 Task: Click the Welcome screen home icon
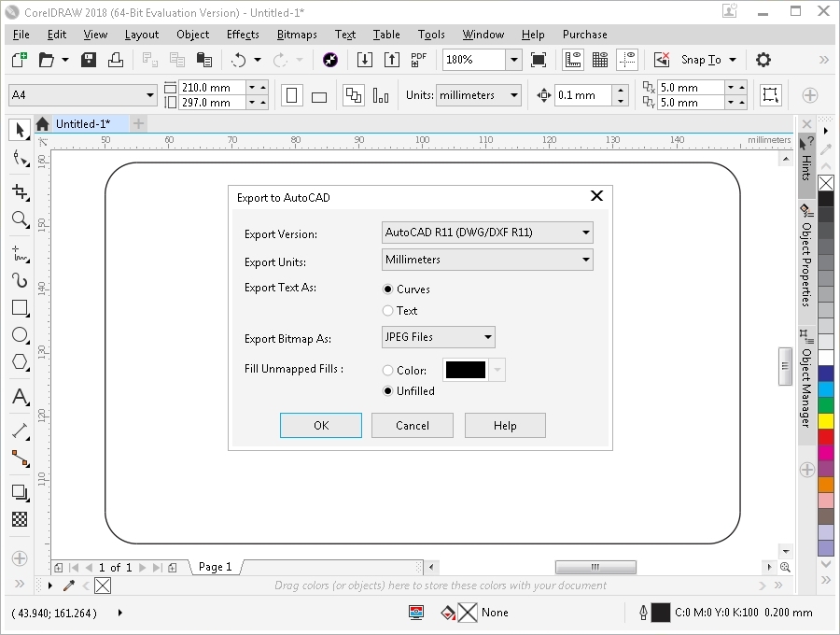(x=42, y=124)
